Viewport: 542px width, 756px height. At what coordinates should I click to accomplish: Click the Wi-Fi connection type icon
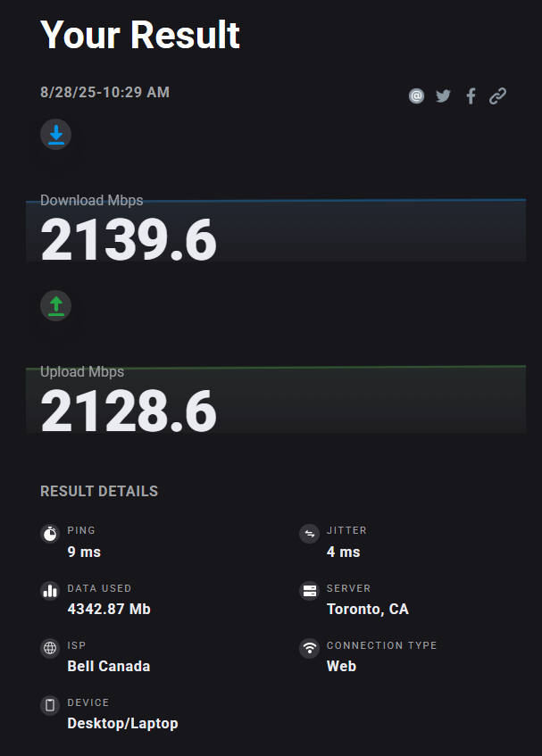tap(309, 649)
